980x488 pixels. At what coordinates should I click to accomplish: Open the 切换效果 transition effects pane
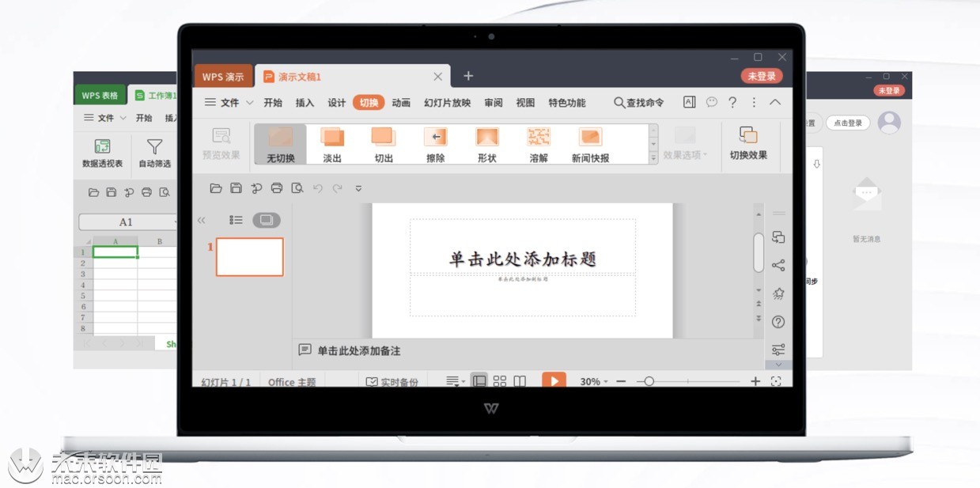tap(748, 143)
